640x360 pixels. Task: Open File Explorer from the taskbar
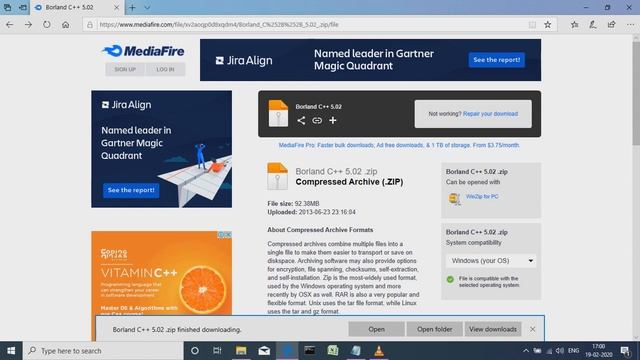pyautogui.click(x=241, y=351)
